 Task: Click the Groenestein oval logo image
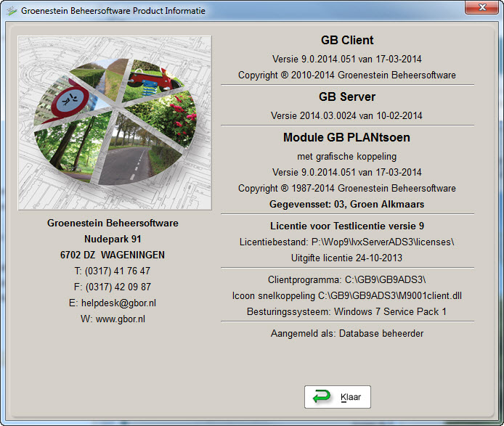point(114,122)
